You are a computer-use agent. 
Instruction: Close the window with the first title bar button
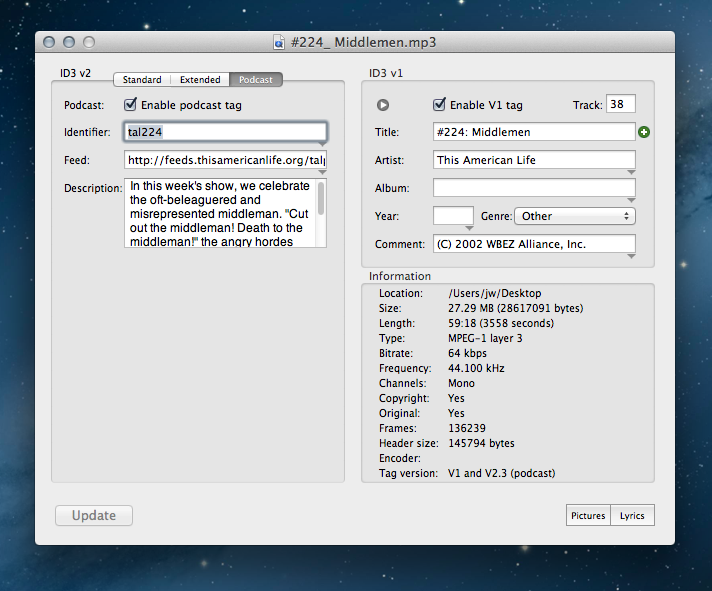(x=49, y=42)
